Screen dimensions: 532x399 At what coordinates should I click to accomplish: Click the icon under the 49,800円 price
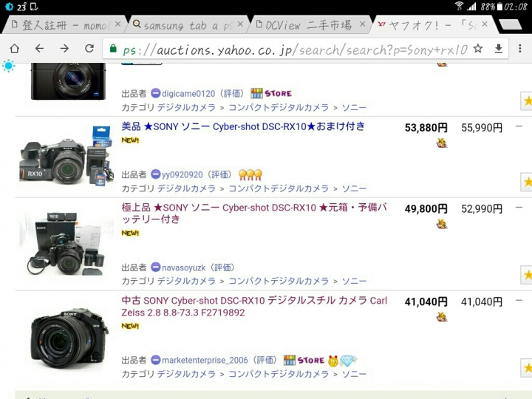pyautogui.click(x=442, y=225)
